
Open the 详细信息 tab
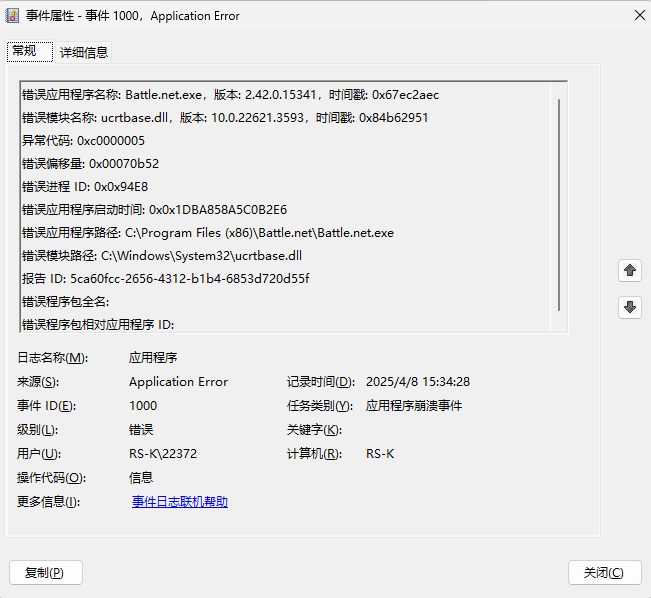(84, 52)
